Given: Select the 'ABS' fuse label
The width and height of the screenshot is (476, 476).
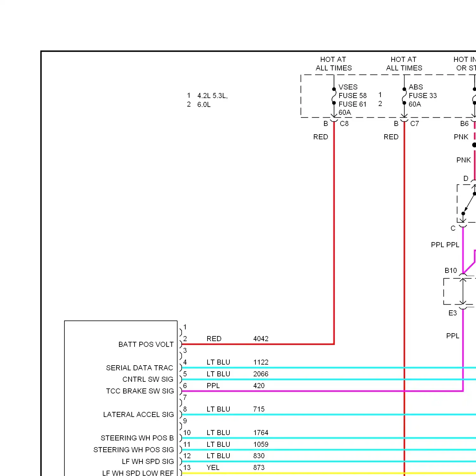Looking at the screenshot, I should 416,87.
